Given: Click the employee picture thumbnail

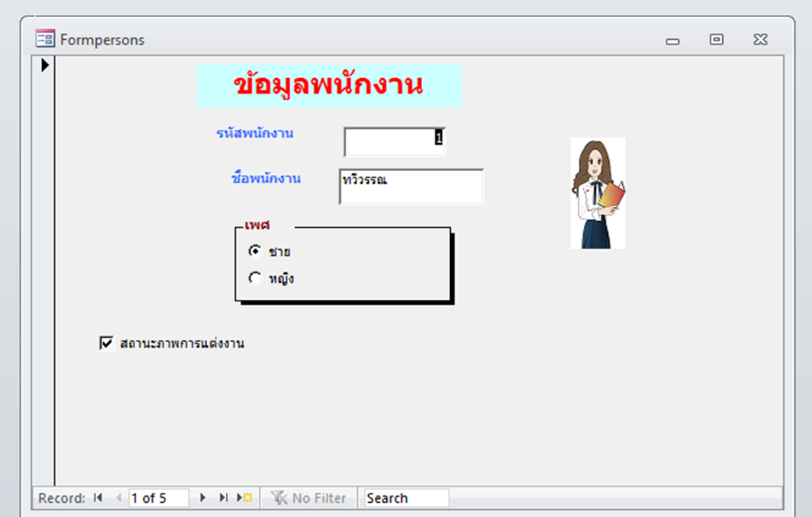Looking at the screenshot, I should (598, 193).
